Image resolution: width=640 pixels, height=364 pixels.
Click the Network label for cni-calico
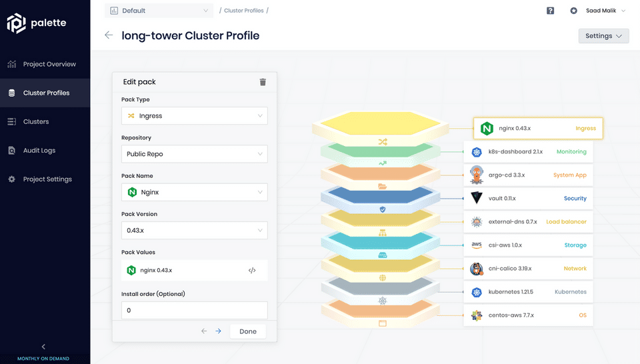(x=575, y=269)
